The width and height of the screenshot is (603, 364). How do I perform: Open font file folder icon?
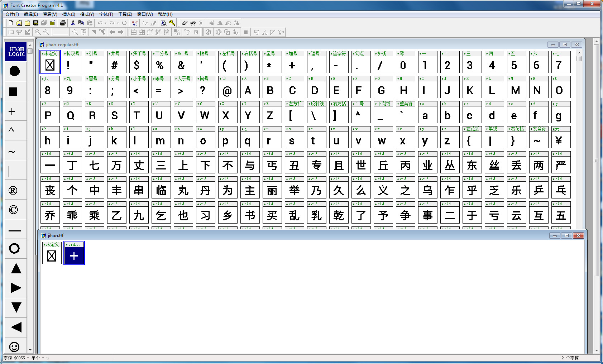coord(27,23)
